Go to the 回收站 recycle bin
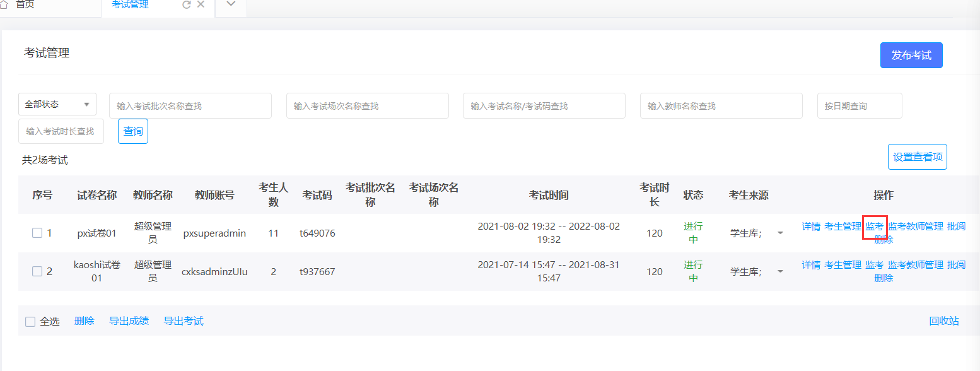Viewport: 980px width, 371px height. pos(944,321)
